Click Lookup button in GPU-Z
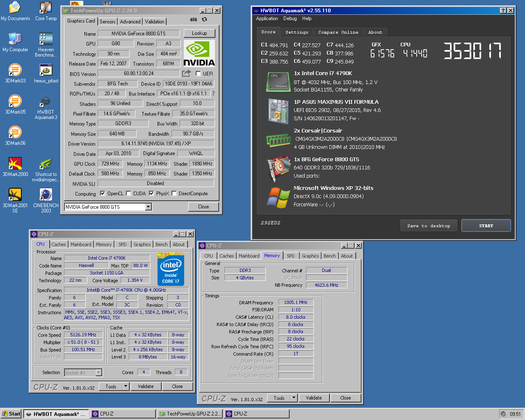Image resolution: width=525 pixels, height=420 pixels. tap(199, 33)
